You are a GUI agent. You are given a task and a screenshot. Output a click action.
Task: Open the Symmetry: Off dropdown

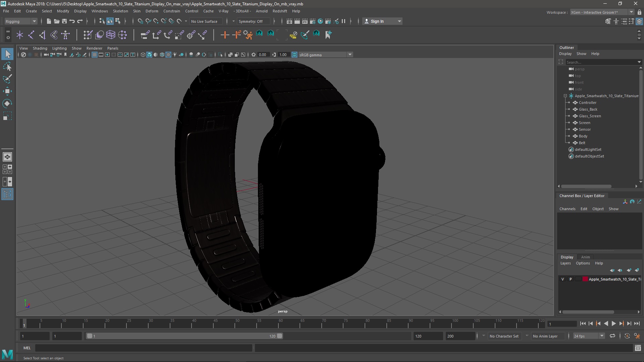pyautogui.click(x=253, y=21)
